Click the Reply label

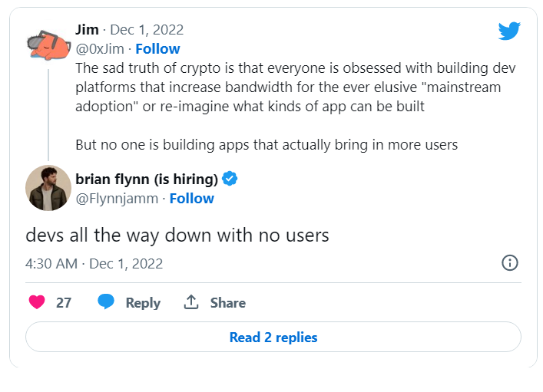(x=143, y=303)
